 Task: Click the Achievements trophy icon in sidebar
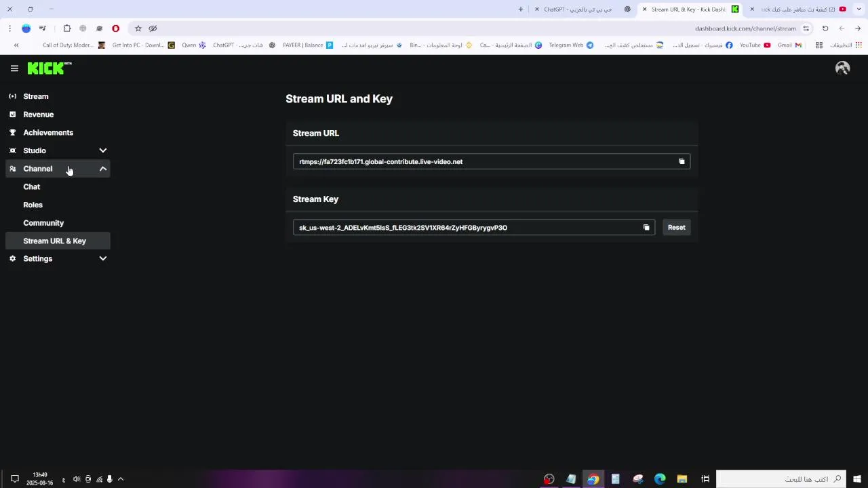(x=12, y=133)
